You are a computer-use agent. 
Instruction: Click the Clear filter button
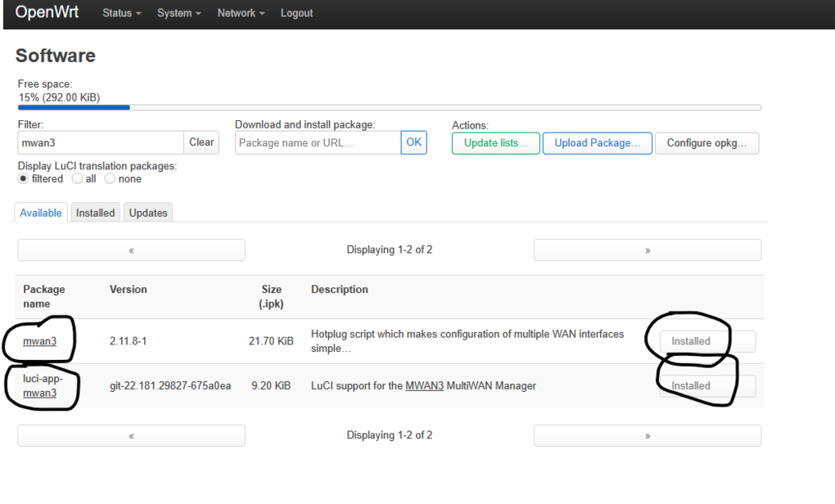(201, 142)
